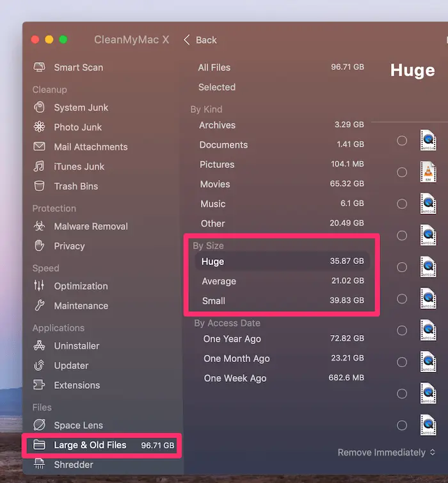The height and width of the screenshot is (483, 448).
Task: Select the first file's round checkbox
Action: [402, 140]
